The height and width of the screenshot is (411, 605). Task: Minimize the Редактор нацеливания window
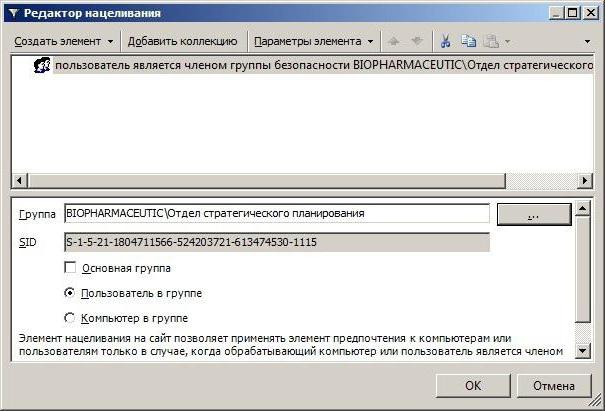coord(556,13)
